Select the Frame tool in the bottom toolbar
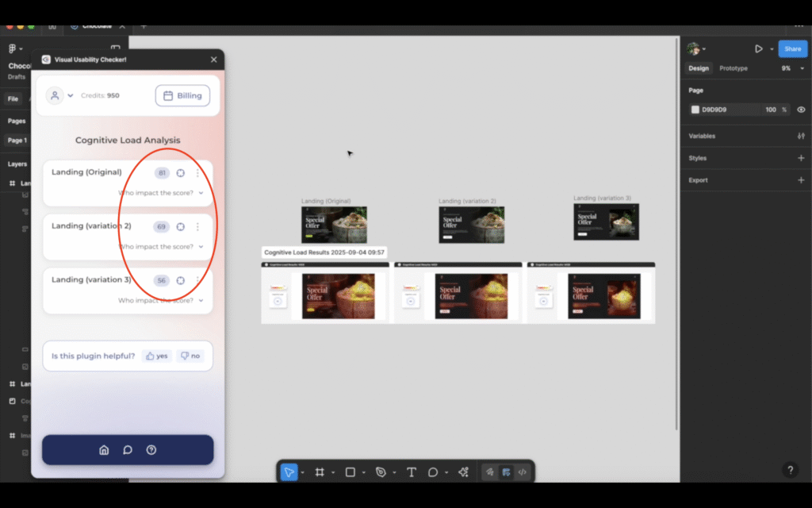 [x=320, y=472]
